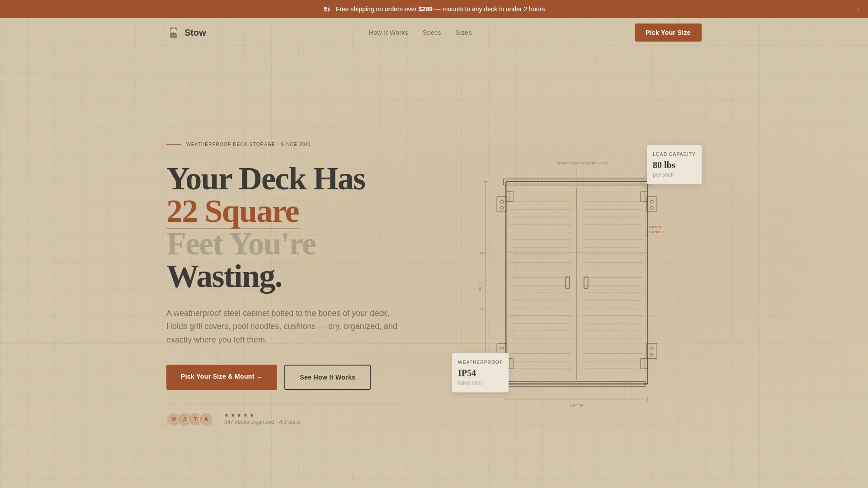Click the top-left mounting bracket
Viewport: 868px width, 488px height.
coord(502,204)
